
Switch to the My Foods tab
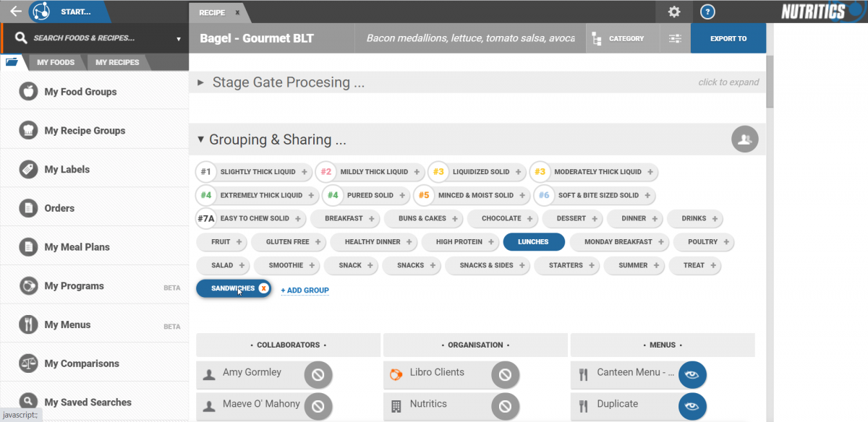56,63
